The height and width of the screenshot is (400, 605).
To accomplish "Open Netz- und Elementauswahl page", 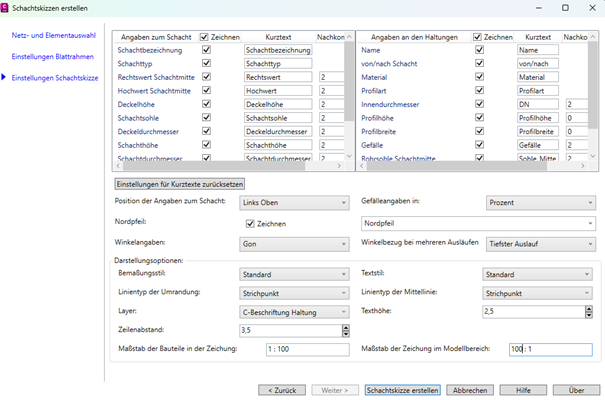I will click(52, 34).
